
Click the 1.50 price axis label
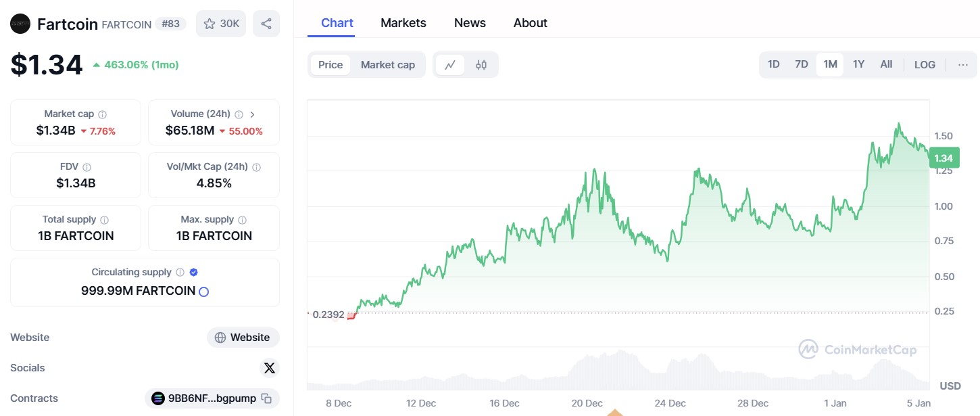click(x=944, y=136)
